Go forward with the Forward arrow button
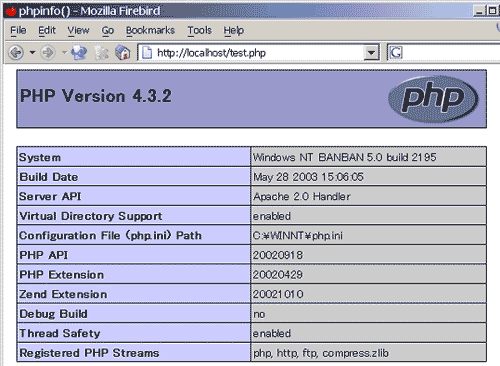This screenshot has height=366, width=500. point(48,53)
